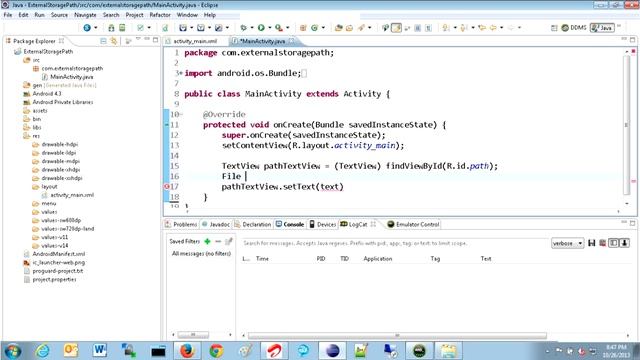Toggle LogCat scroll lock arrow button
This screenshot has width=640, height=360.
coord(624,243)
